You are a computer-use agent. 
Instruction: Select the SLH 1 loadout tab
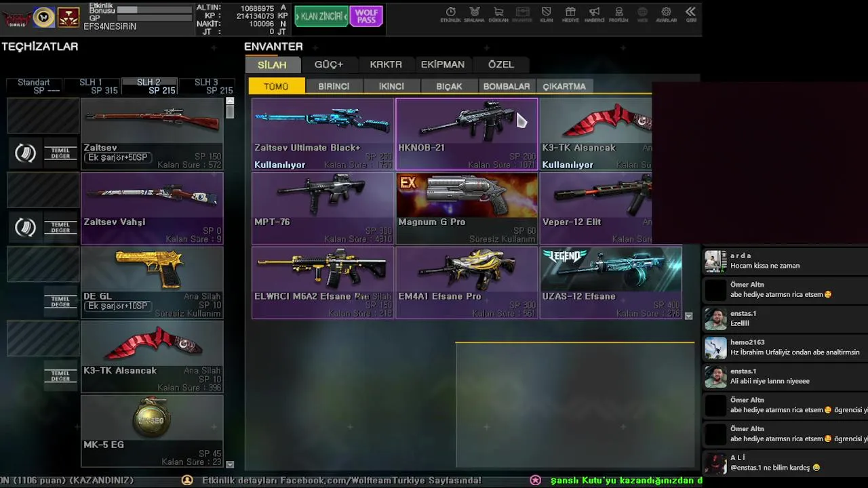(91, 86)
